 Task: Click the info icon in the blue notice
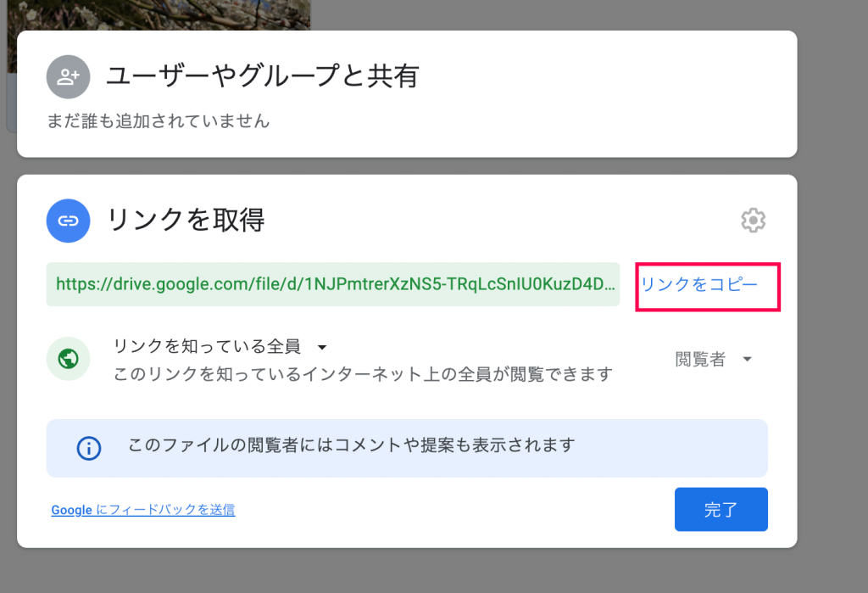click(x=88, y=448)
